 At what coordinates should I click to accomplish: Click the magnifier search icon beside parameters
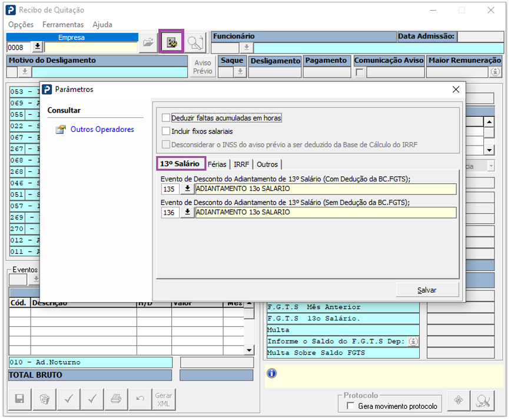(x=195, y=42)
